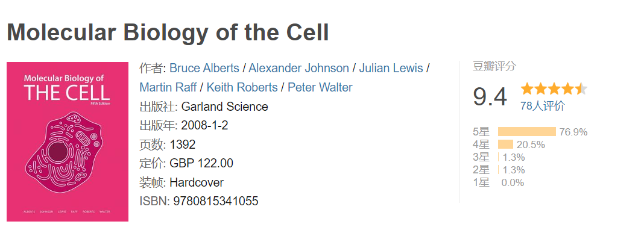This screenshot has width=644, height=239.
Task: Click the 2星 rating bar
Action: click(498, 170)
